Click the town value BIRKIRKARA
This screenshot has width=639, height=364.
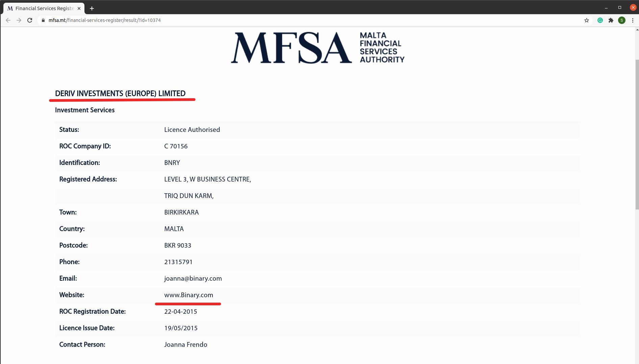[x=181, y=213]
